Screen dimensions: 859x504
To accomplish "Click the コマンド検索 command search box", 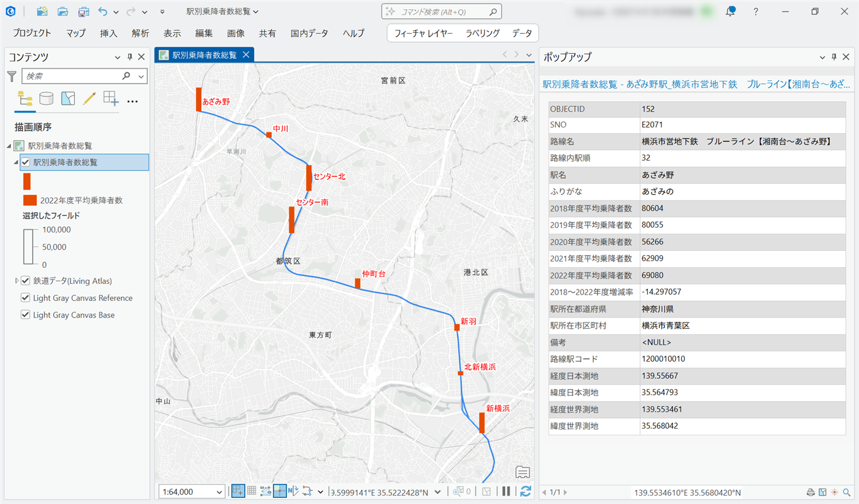I will coord(442,12).
